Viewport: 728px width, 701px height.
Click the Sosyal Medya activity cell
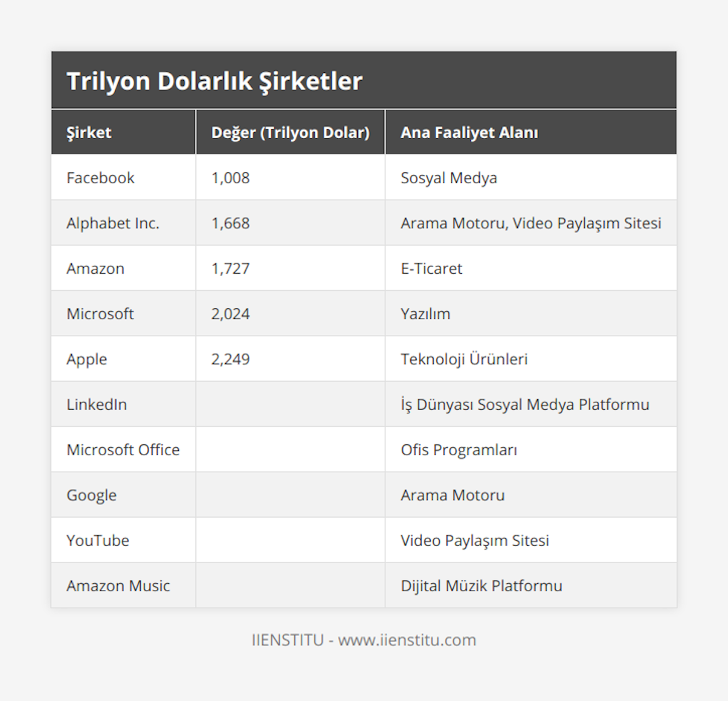pos(449,178)
